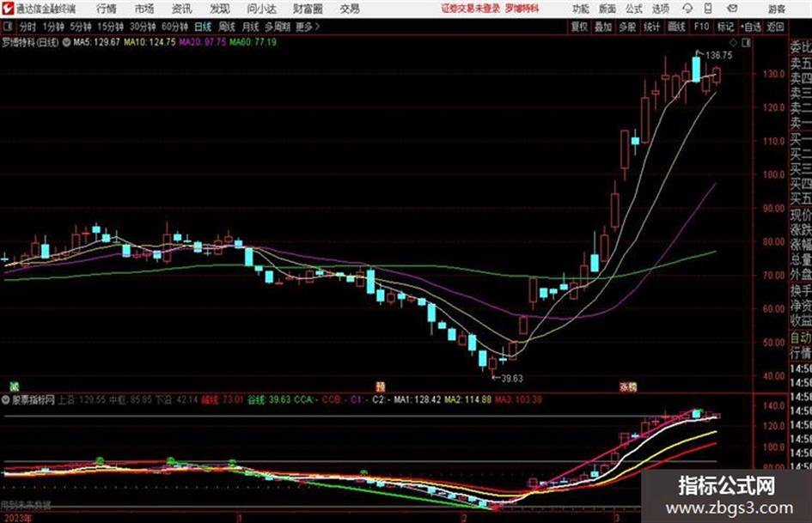This screenshot has height=523, width=812.
Task: Click the 减 event marker on chart
Action: point(14,386)
